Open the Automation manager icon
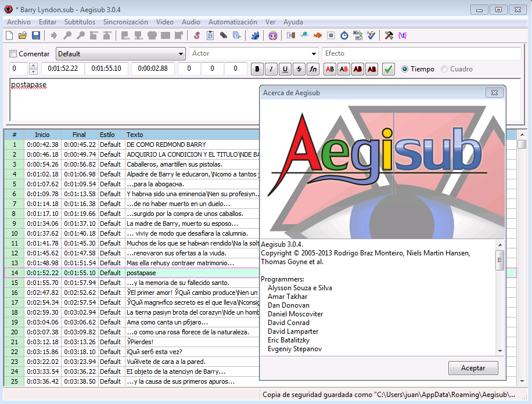The width and height of the screenshot is (532, 404). pyautogui.click(x=255, y=35)
